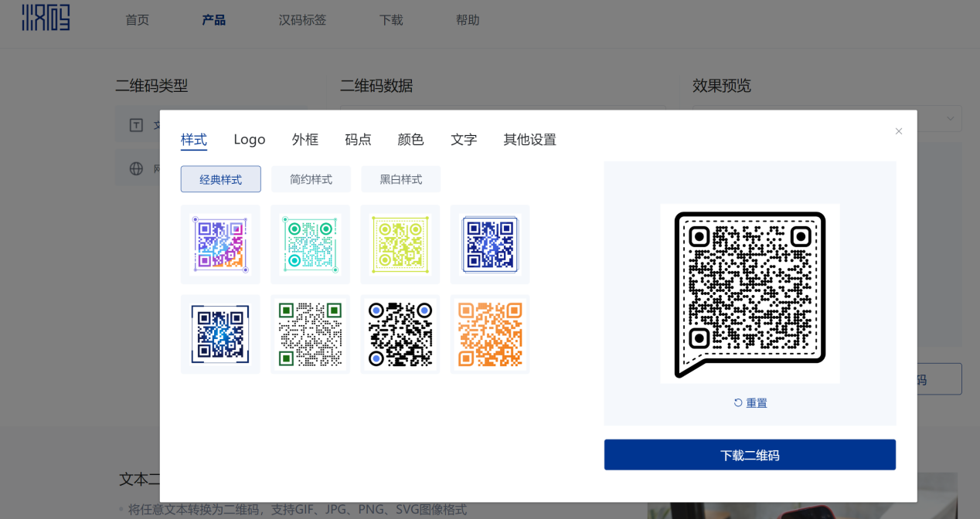Click the 重置 reset icon
Image resolution: width=980 pixels, height=519 pixels.
pyautogui.click(x=738, y=403)
